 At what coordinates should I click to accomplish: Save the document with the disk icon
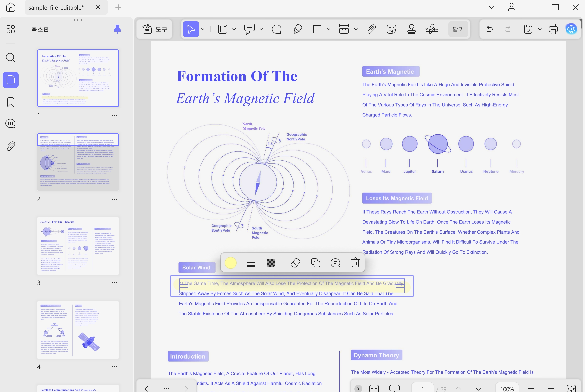528,29
